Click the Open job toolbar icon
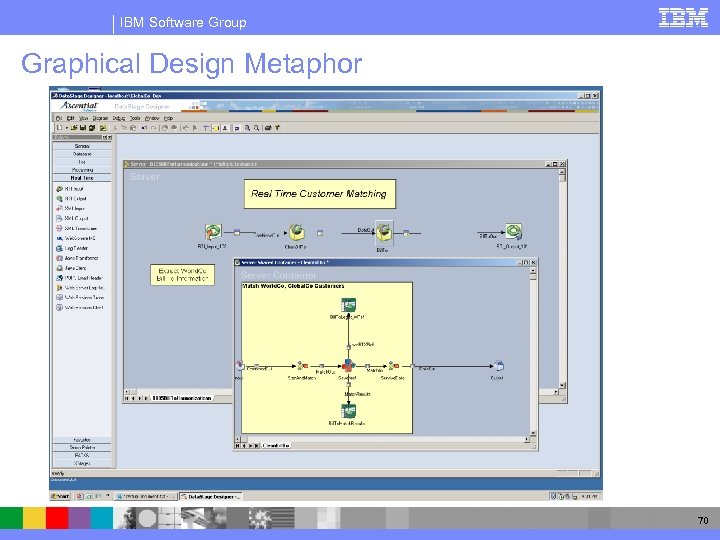This screenshot has width=720, height=540. (74, 128)
